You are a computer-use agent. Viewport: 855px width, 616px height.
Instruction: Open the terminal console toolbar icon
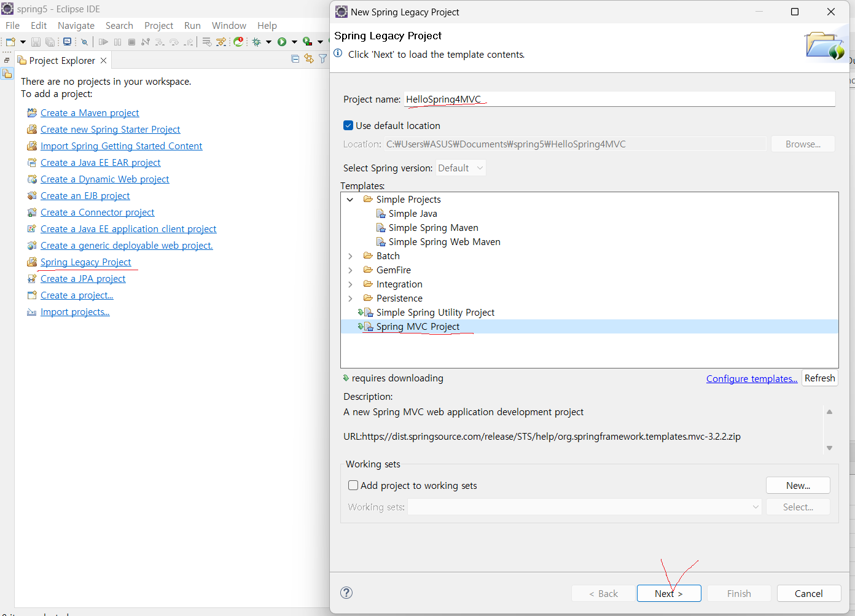pos(67,42)
